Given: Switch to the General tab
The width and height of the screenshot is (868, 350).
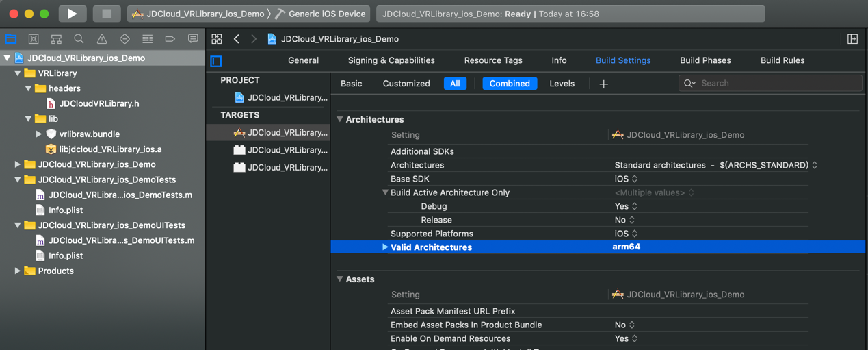Looking at the screenshot, I should click(x=303, y=60).
